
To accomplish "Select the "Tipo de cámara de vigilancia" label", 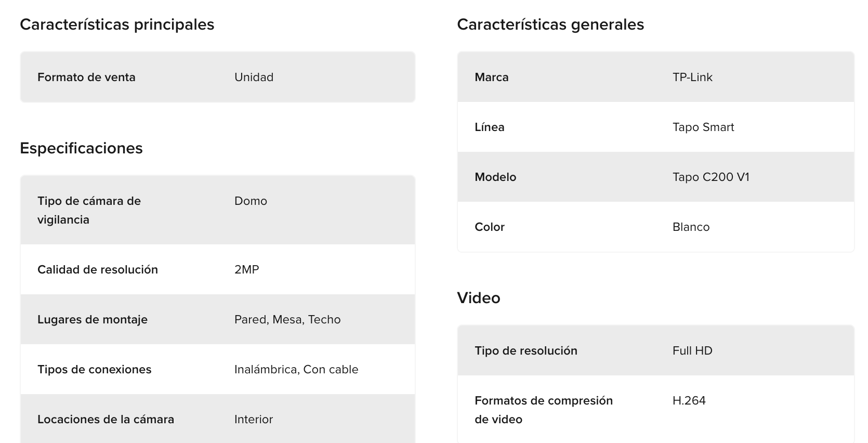I will point(89,210).
